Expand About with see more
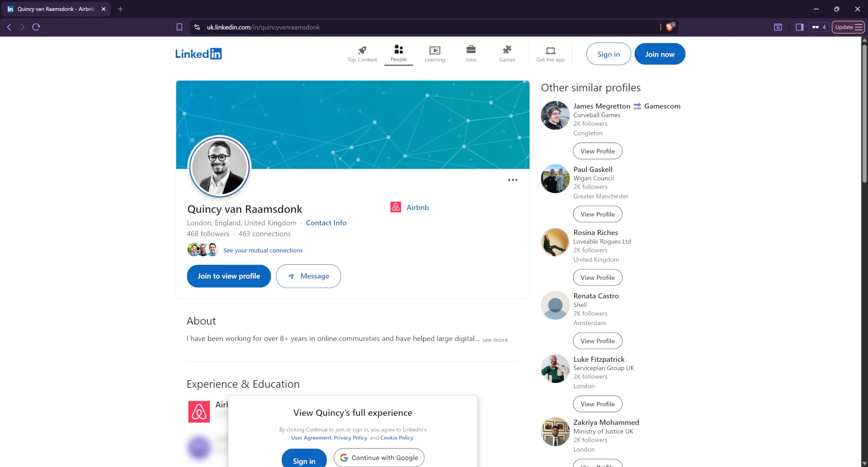The width and height of the screenshot is (868, 467). point(495,340)
